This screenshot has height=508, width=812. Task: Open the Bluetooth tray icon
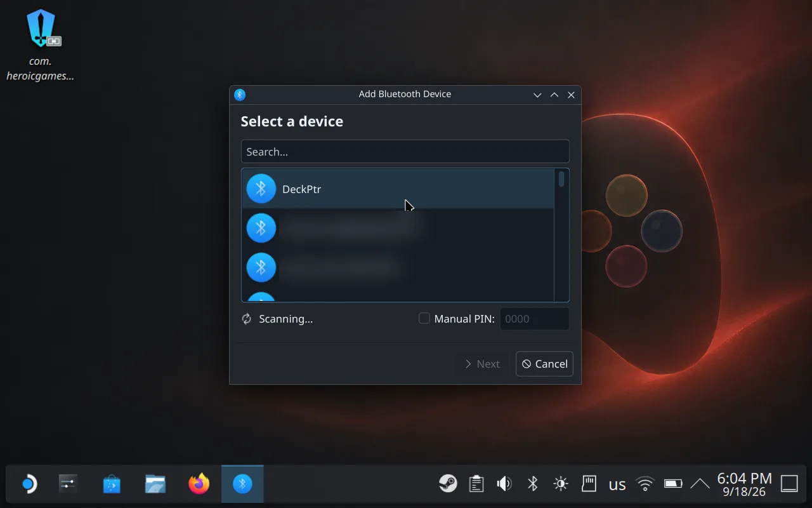533,484
